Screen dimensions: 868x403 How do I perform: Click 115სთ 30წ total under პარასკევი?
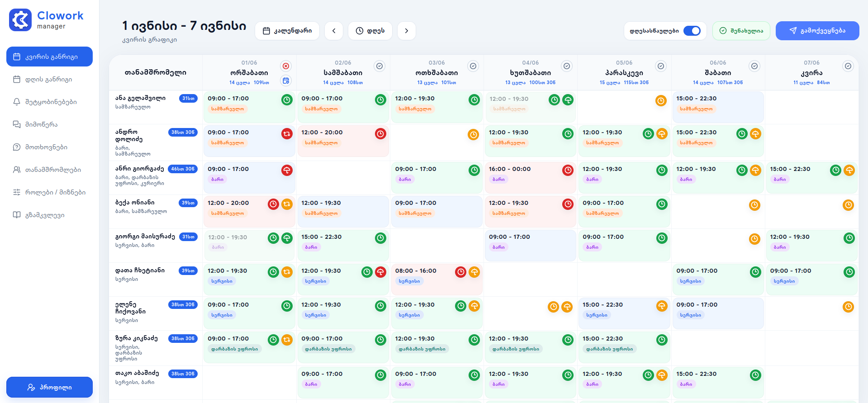636,83
